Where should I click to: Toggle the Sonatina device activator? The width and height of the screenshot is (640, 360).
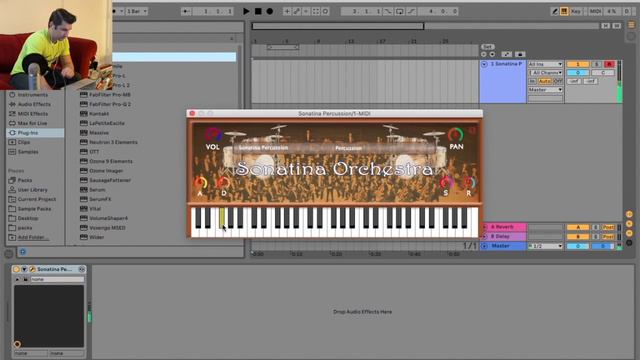coord(16,269)
